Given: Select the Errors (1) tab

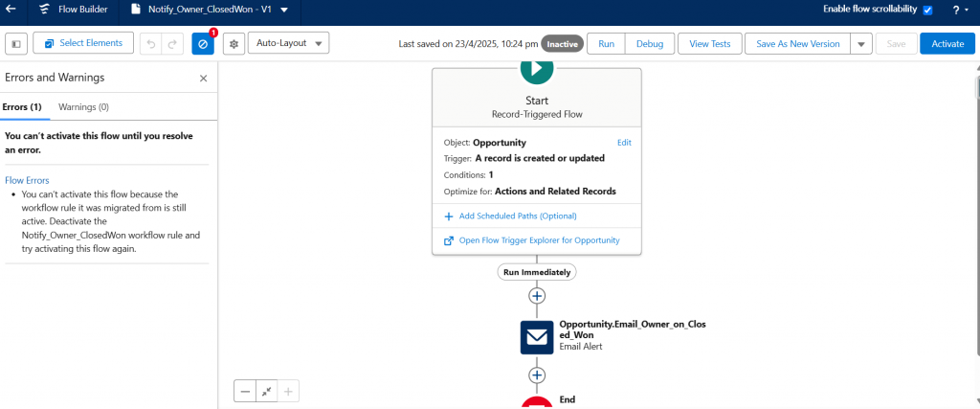Looking at the screenshot, I should 22,107.
